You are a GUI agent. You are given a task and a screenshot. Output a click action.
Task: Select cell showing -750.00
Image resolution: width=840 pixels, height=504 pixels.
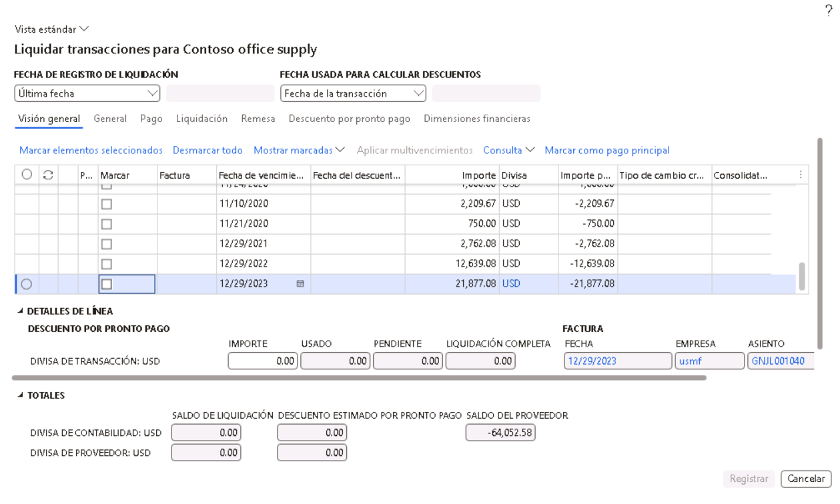(x=588, y=224)
